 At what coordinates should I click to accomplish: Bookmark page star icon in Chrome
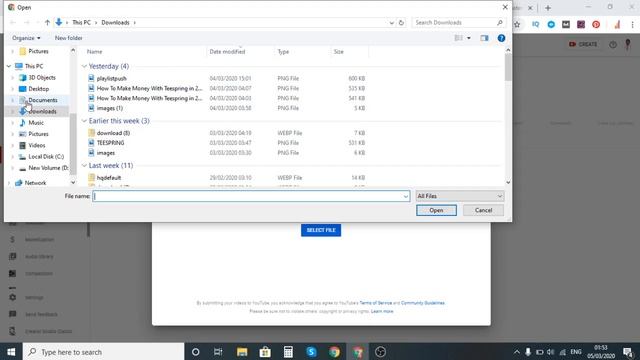coord(517,24)
